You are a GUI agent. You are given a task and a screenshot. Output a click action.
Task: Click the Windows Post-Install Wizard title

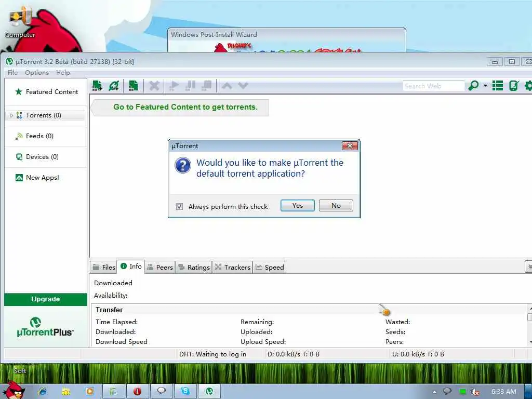pyautogui.click(x=214, y=35)
